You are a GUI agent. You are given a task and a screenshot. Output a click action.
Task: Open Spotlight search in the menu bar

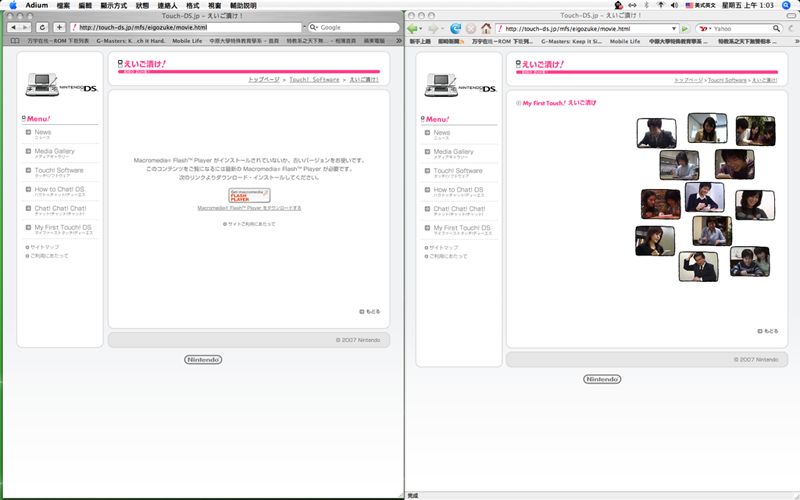coord(786,5)
